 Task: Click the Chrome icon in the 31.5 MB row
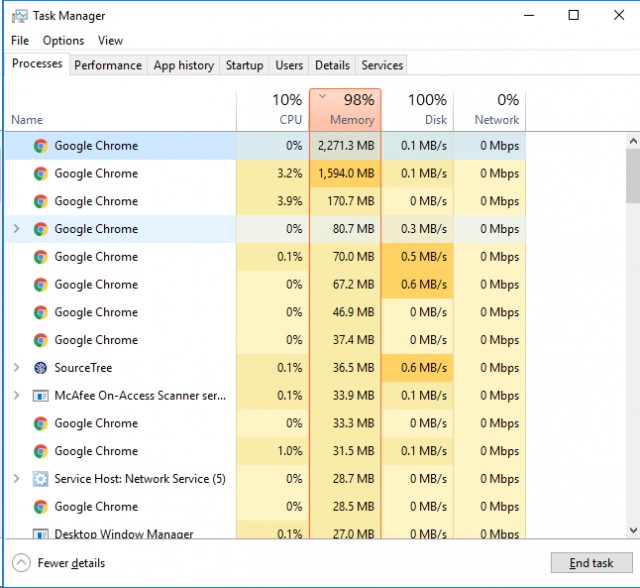[x=40, y=451]
